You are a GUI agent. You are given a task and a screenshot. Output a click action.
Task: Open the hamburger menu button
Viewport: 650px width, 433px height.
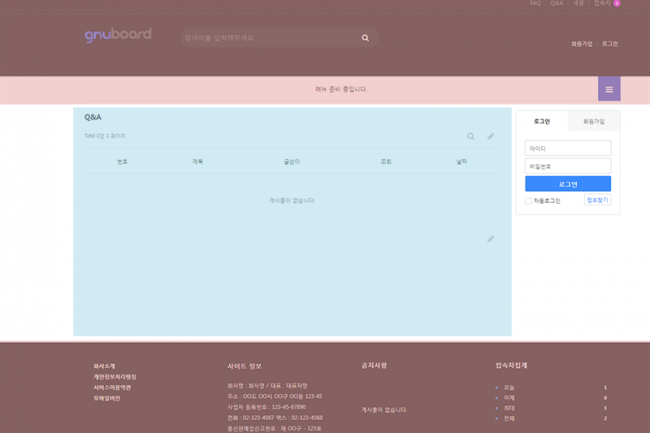(x=608, y=89)
